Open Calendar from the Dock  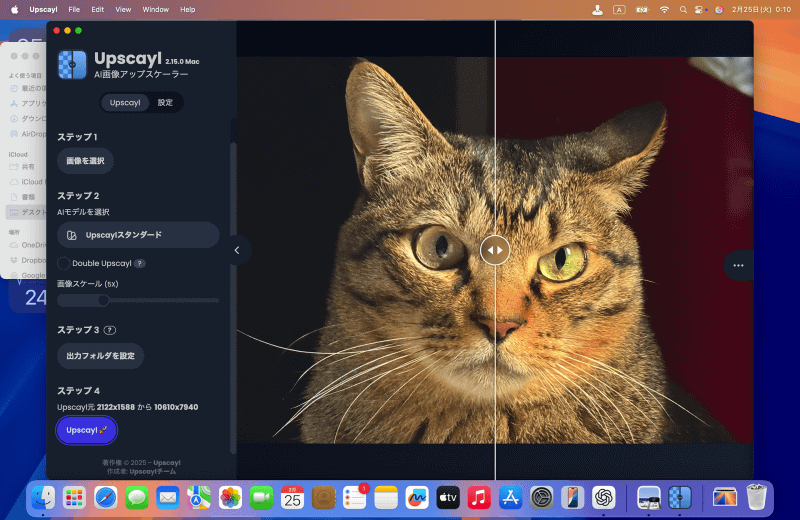pyautogui.click(x=292, y=498)
